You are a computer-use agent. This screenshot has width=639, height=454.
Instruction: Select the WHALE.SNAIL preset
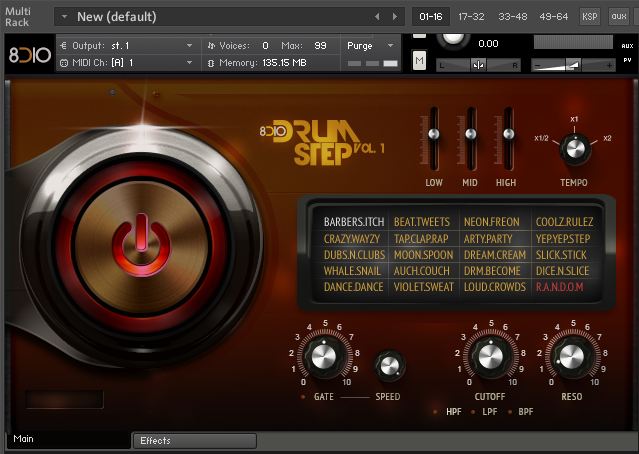(352, 271)
